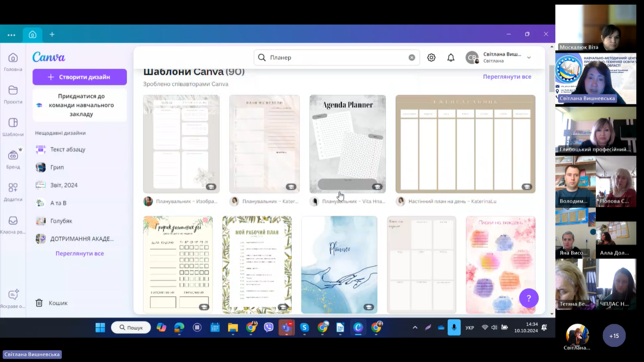Toggle the microphone in the taskbar
The image size is (644, 362).
[454, 328]
